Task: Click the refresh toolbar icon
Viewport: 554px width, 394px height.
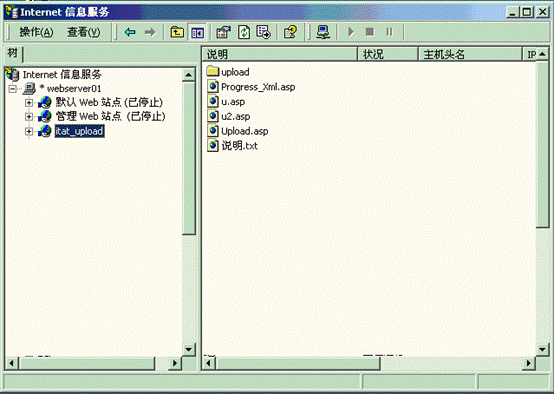Action: (244, 33)
